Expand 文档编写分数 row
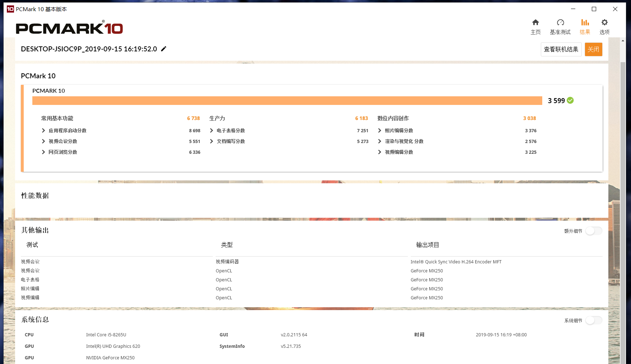The width and height of the screenshot is (631, 364). coord(212,141)
